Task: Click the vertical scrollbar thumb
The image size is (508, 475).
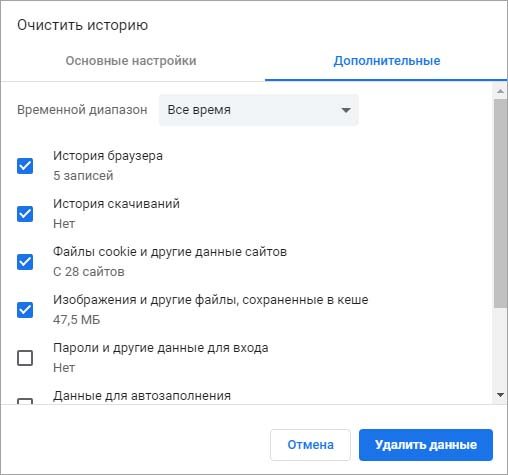Action: [x=500, y=203]
